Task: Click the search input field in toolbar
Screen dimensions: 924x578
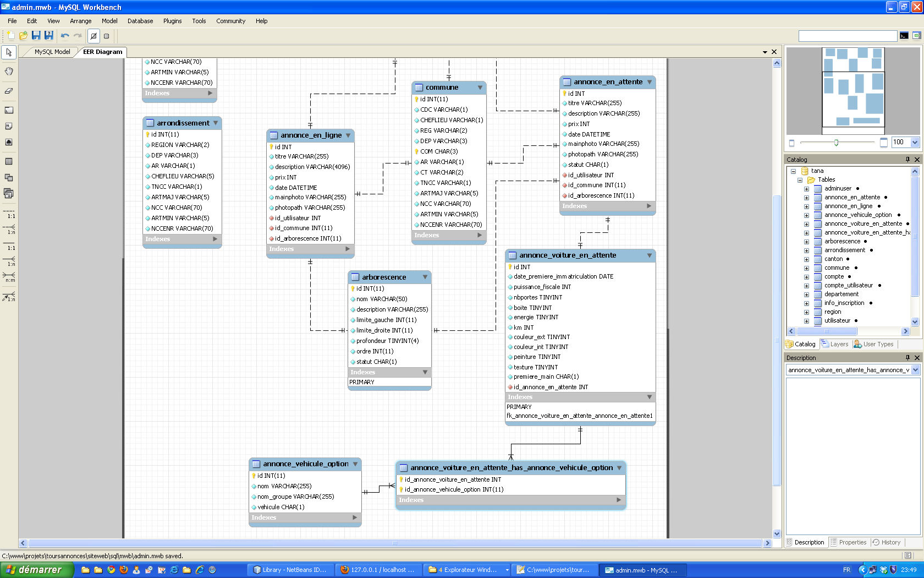Action: click(x=848, y=36)
